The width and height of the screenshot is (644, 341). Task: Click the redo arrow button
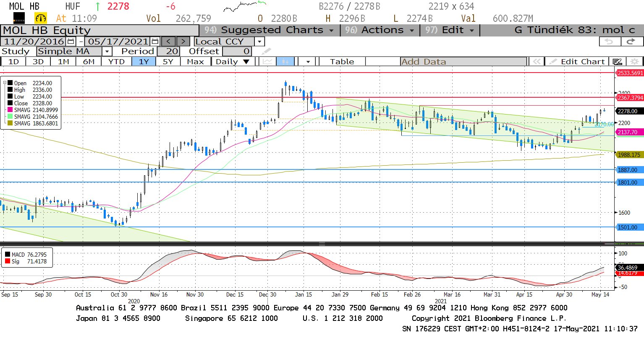click(631, 42)
